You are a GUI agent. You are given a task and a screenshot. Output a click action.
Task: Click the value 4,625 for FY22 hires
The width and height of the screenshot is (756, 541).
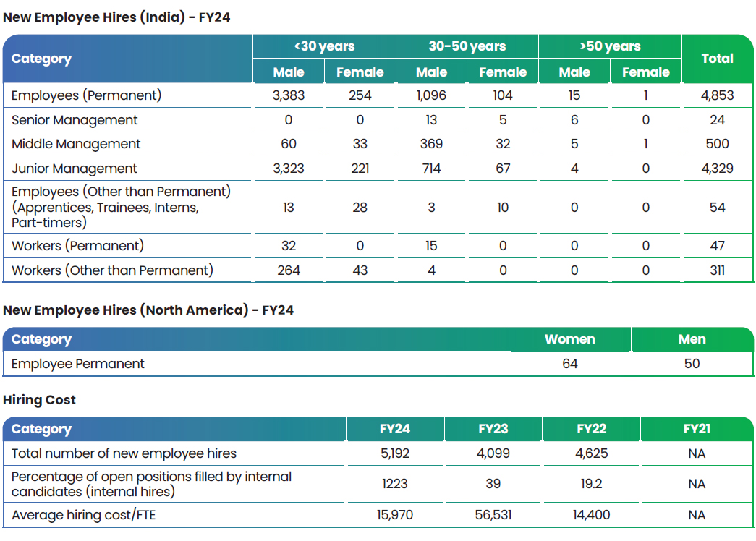(x=592, y=453)
